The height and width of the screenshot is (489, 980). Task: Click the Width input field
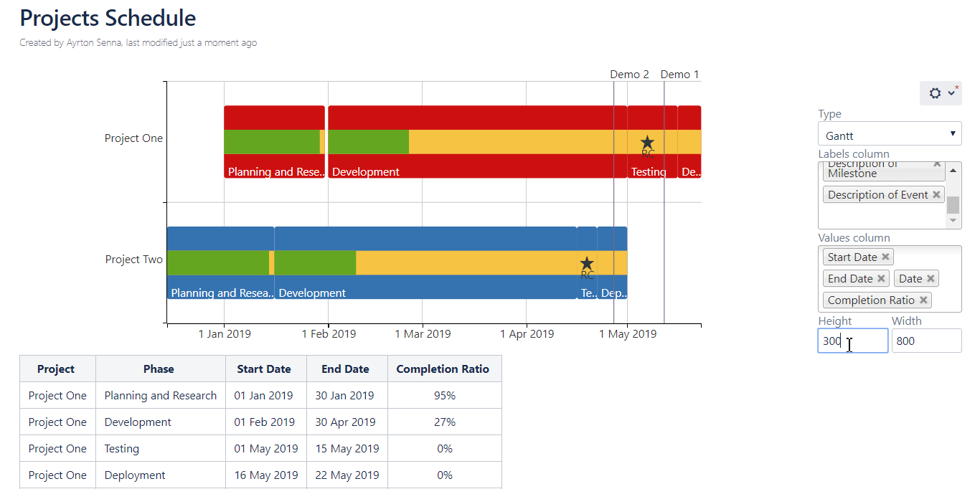pyautogui.click(x=925, y=341)
